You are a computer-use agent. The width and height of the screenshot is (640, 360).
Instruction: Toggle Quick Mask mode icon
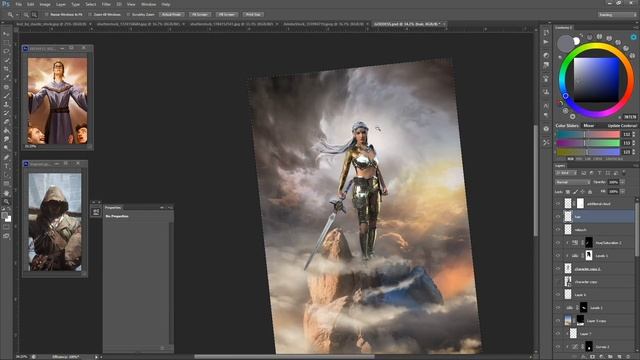6,227
